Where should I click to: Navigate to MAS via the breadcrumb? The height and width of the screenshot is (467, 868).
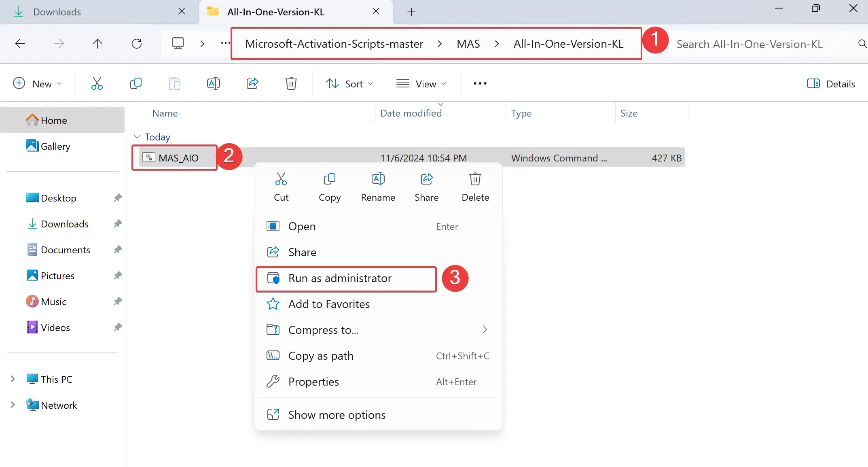tap(468, 44)
